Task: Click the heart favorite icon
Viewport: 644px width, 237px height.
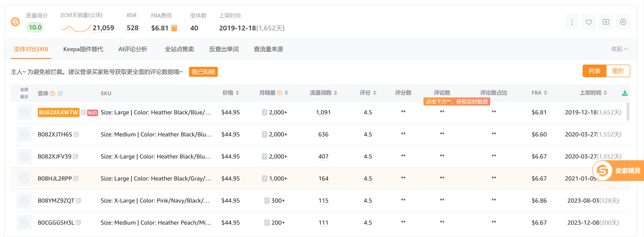Action: point(589,22)
